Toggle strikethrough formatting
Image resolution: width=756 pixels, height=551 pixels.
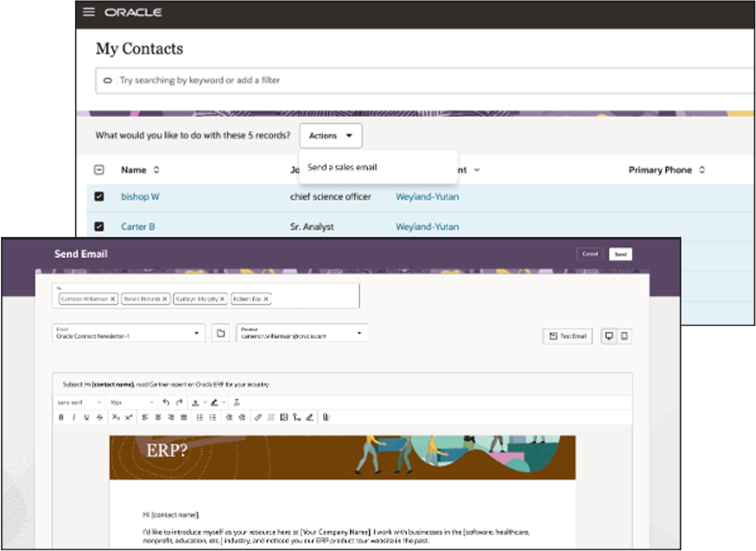point(100,417)
